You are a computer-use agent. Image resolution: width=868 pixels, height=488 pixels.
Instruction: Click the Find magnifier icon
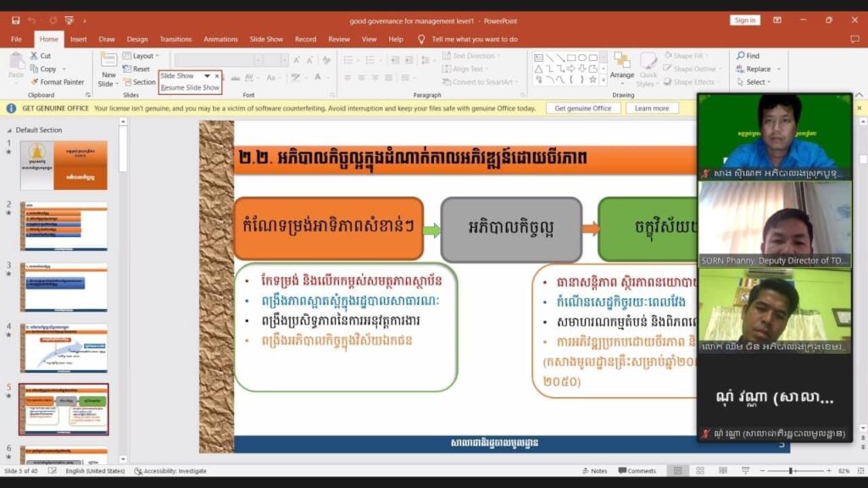point(740,56)
